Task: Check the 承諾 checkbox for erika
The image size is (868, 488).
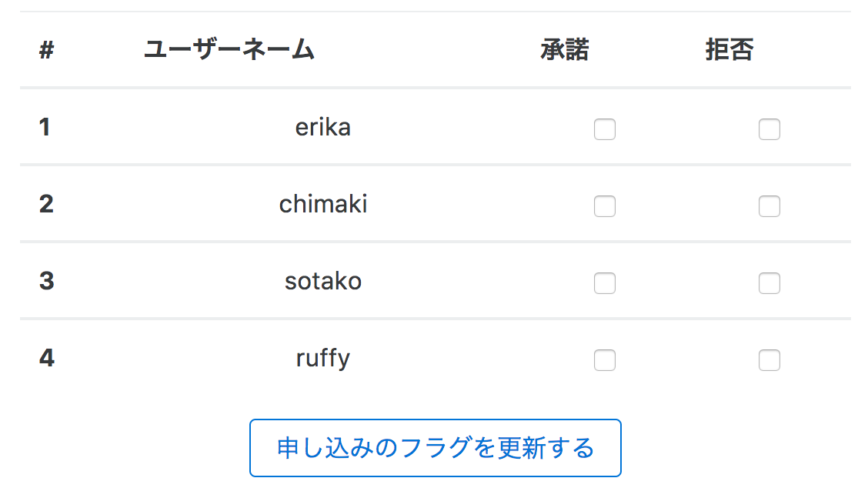Action: [x=605, y=129]
